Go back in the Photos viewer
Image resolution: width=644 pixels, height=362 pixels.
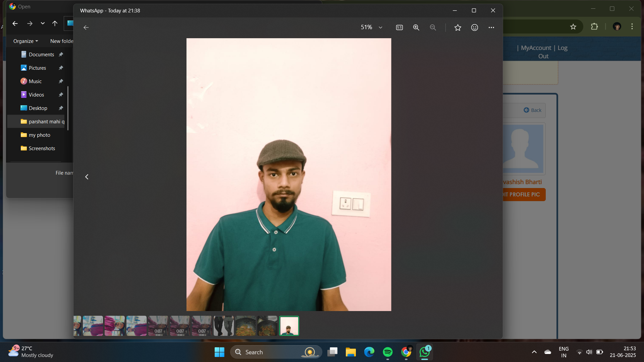click(86, 27)
